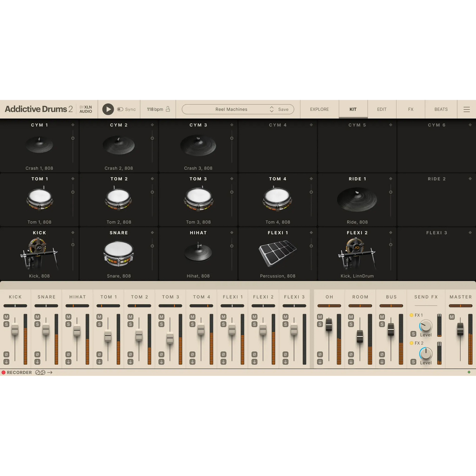Toggle the yellow FX 1 enable light

click(411, 315)
